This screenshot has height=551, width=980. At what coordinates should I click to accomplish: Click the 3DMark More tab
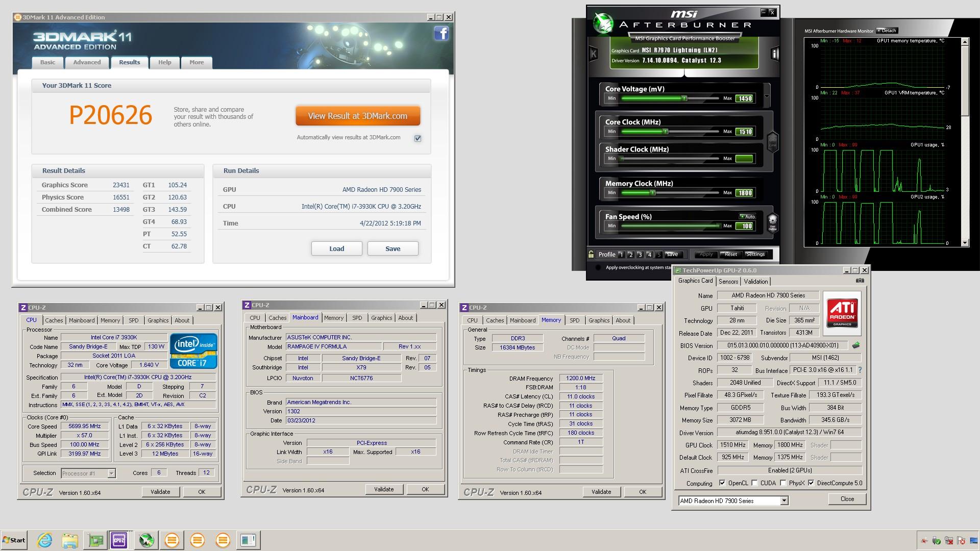tap(197, 62)
